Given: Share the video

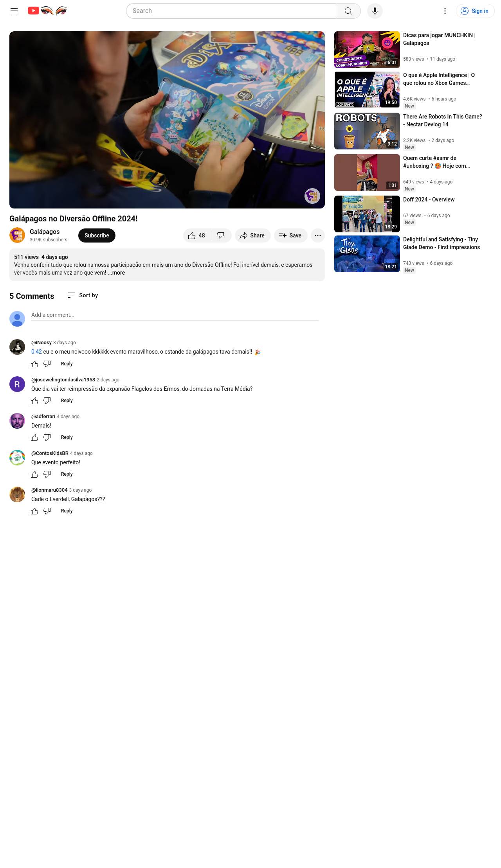Looking at the screenshot, I should coord(252,235).
